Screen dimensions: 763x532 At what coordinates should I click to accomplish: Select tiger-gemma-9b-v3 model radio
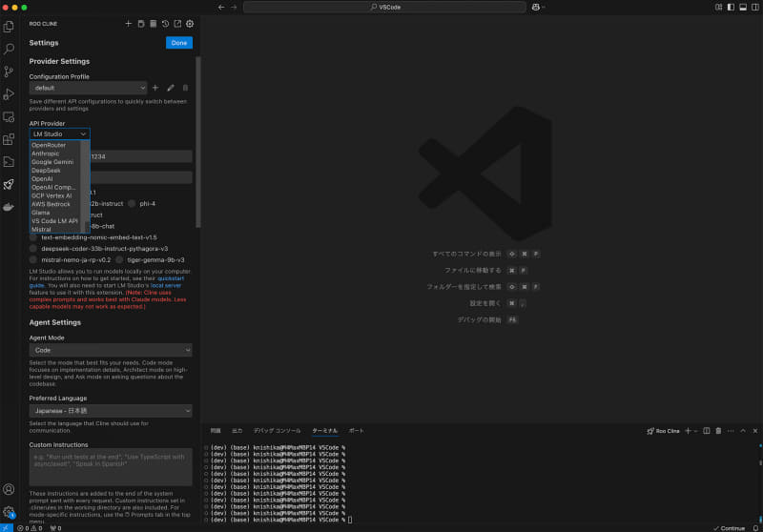click(x=119, y=259)
